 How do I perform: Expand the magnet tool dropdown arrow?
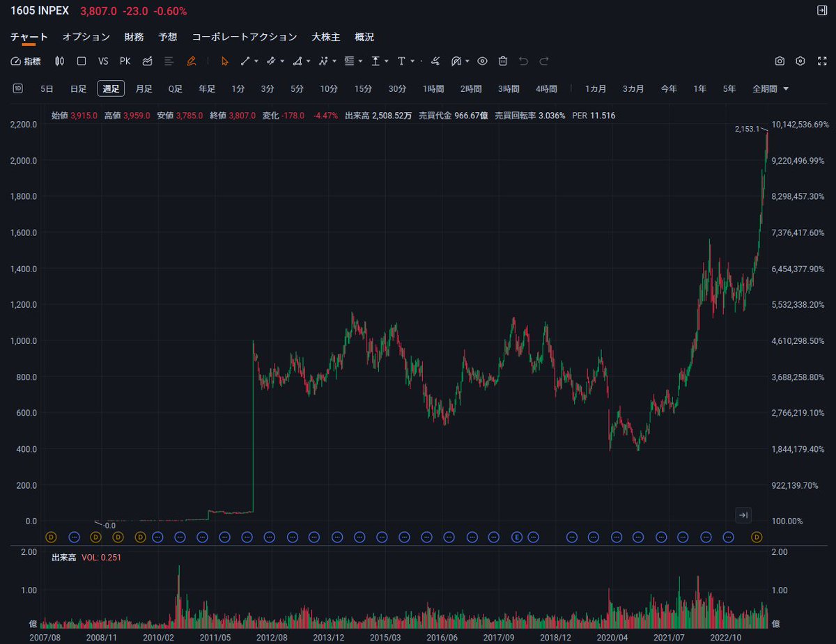pos(467,61)
